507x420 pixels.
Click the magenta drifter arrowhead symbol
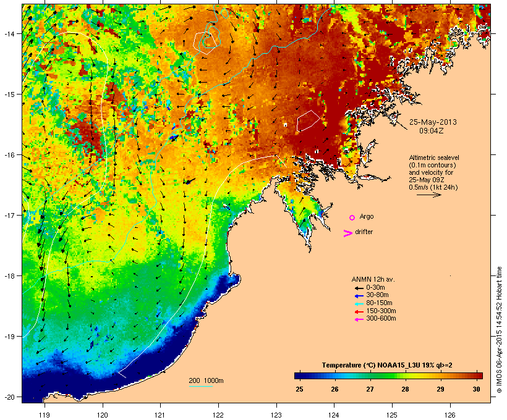coord(347,233)
